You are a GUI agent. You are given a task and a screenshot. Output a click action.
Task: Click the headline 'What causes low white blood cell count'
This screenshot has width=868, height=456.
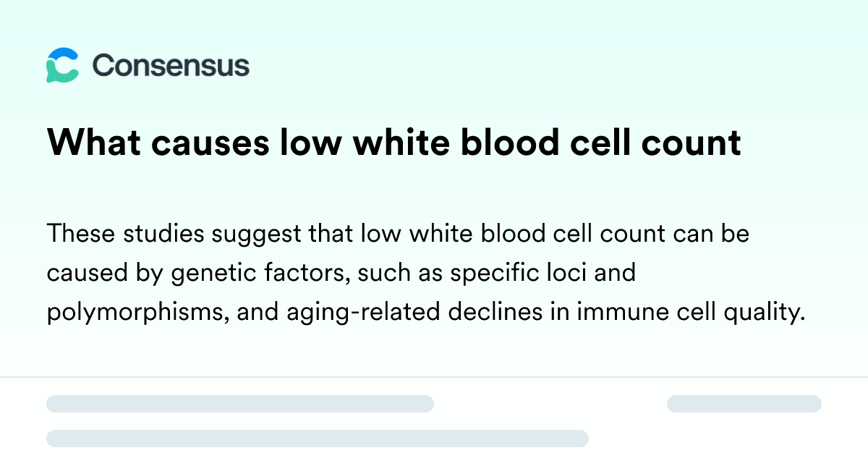point(394,143)
